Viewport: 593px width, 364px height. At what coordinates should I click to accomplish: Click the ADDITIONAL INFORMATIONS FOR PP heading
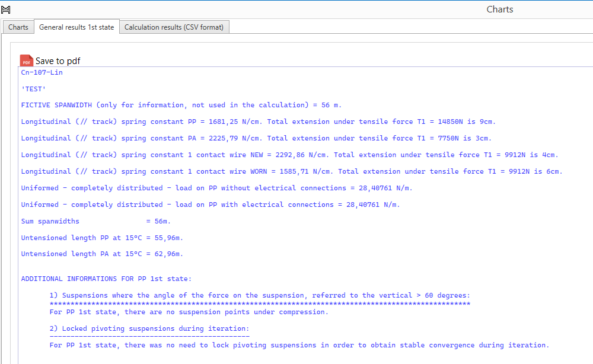106,279
